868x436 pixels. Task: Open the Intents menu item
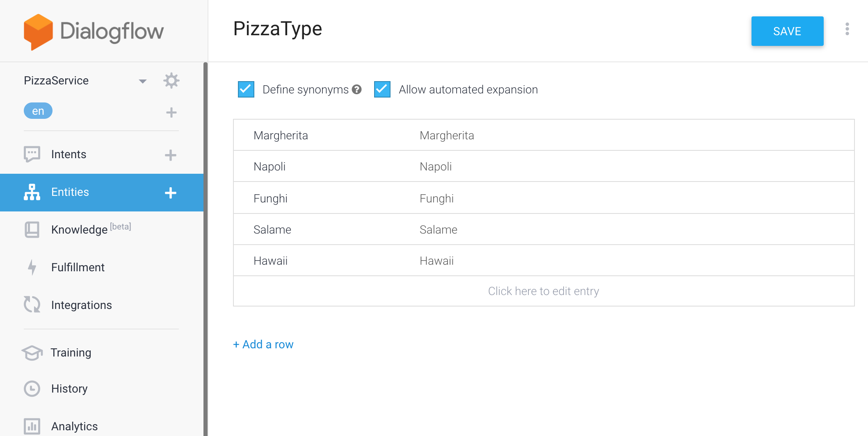69,154
